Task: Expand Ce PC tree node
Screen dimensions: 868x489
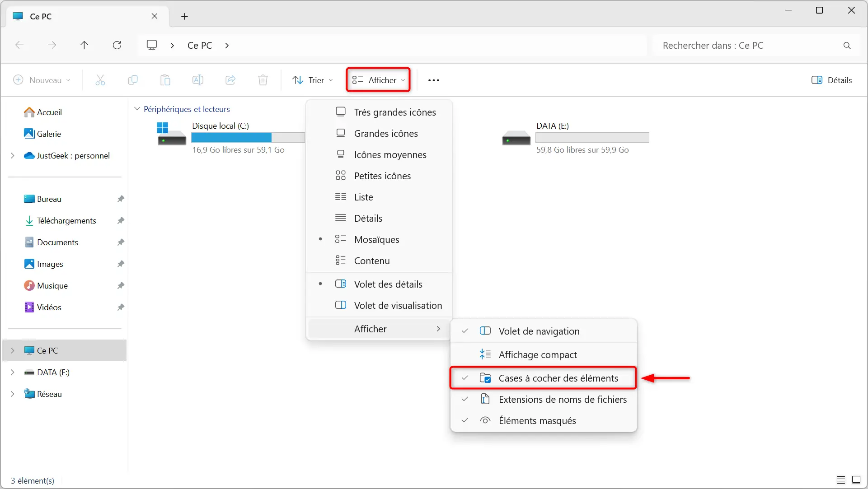Action: [x=13, y=350]
